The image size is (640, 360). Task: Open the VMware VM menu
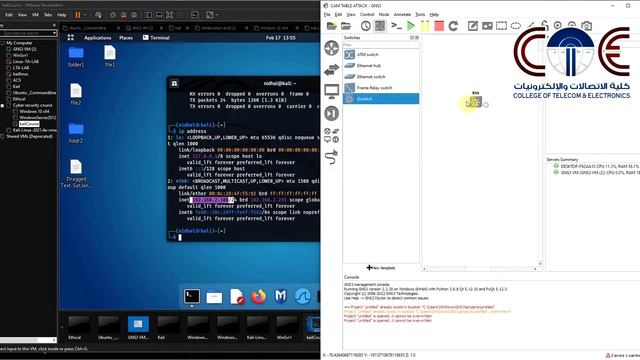click(35, 15)
